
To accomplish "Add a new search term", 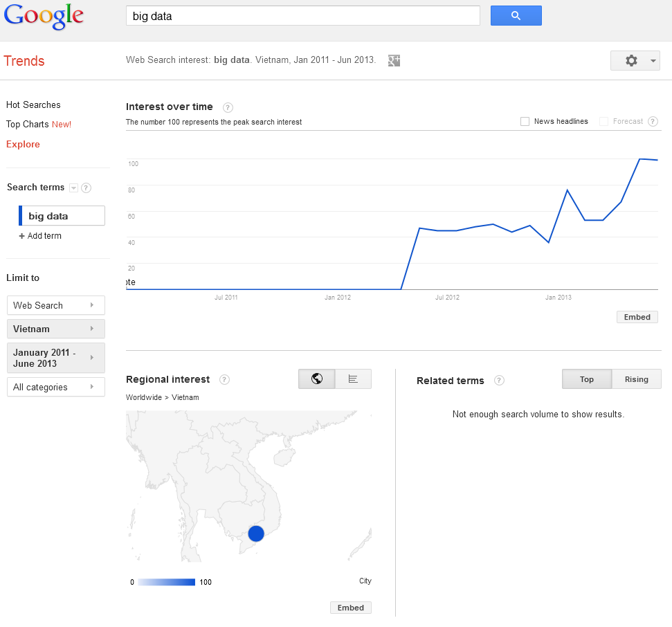I will [x=40, y=236].
